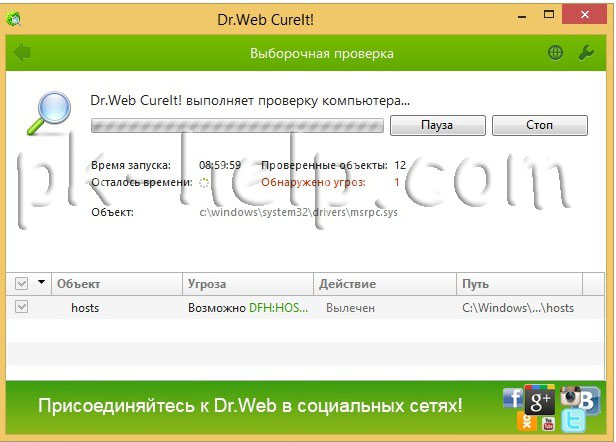Screen dimensions: 616x442
Task: Close the Dr.Web CureIt window
Action: coord(585,15)
